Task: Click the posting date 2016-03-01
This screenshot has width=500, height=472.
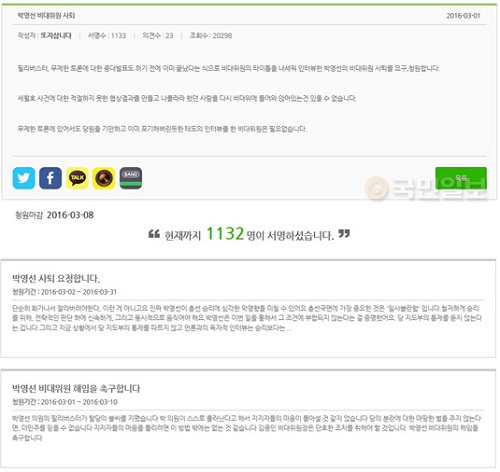Action: [463, 15]
